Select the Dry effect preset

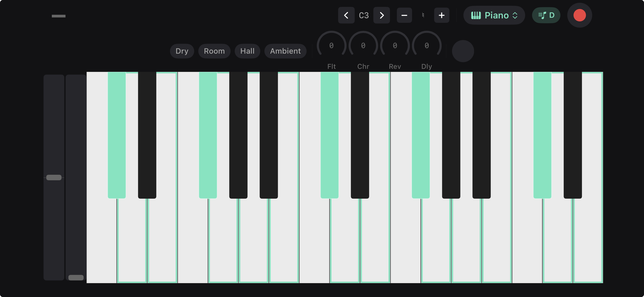coord(182,51)
